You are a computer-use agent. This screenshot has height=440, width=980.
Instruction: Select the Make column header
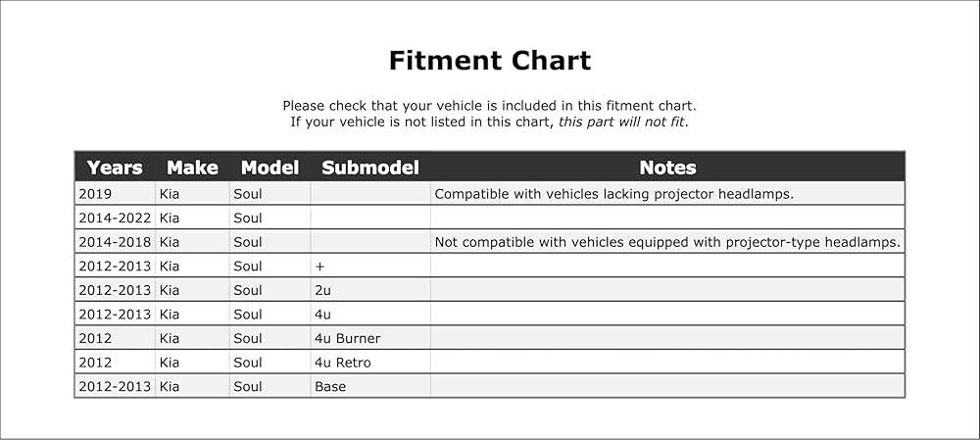[192, 168]
